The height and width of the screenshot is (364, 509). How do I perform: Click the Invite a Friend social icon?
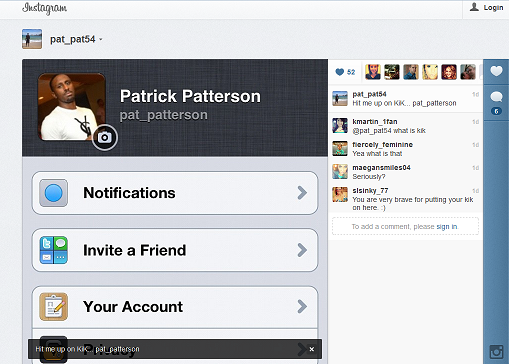tap(53, 250)
